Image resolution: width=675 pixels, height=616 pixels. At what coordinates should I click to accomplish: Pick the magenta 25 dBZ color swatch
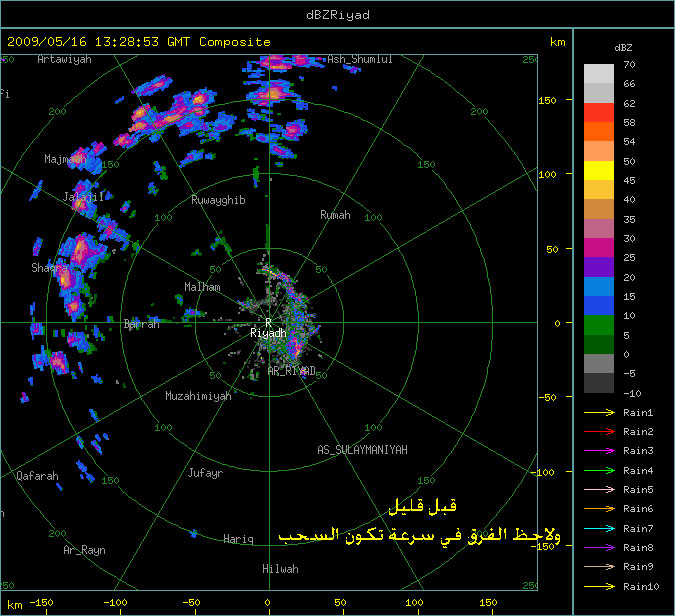tap(599, 248)
